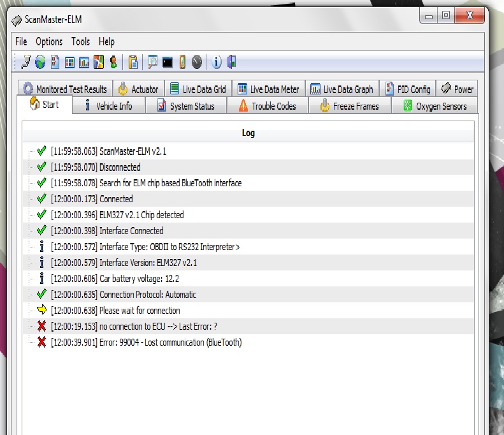Open the Help menu

click(106, 41)
